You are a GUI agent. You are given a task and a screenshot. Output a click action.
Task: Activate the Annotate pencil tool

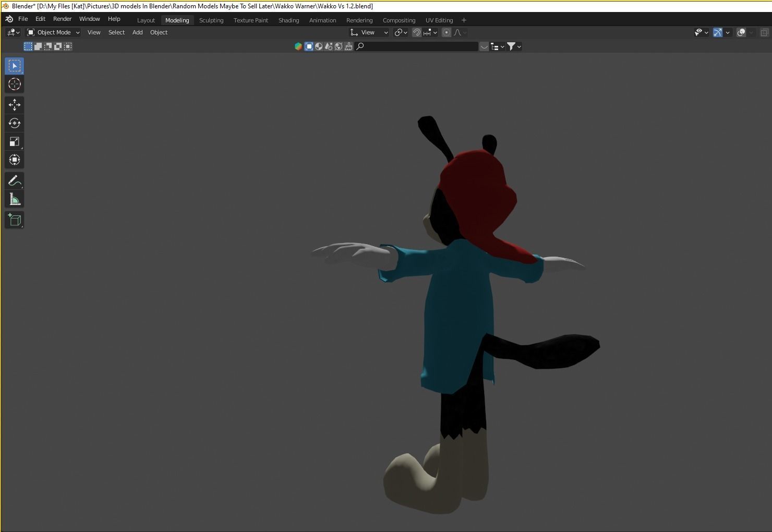coord(14,180)
